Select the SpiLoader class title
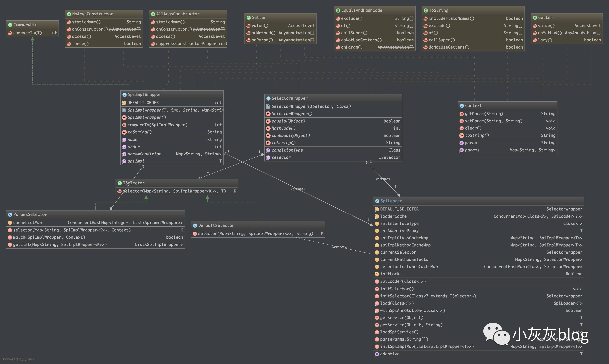This screenshot has height=364, width=609. point(391,201)
